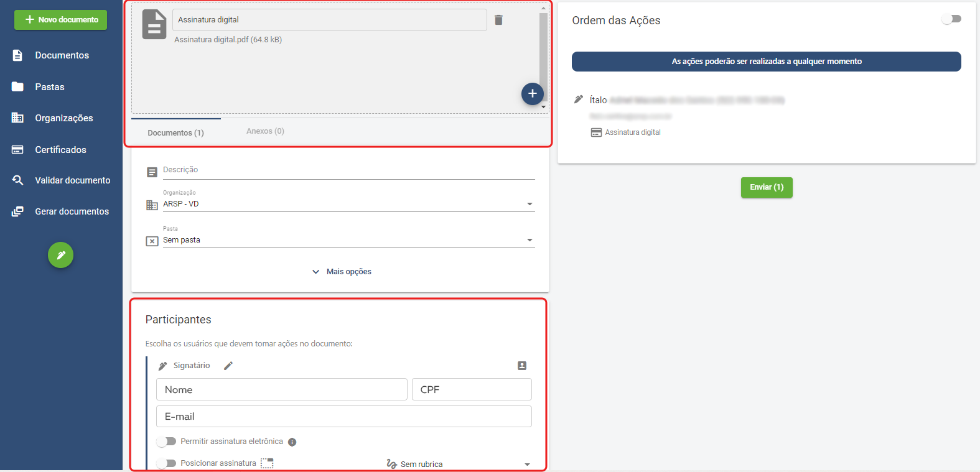Image resolution: width=980 pixels, height=472 pixels.
Task: Add another document with the plus button
Action: [x=533, y=94]
